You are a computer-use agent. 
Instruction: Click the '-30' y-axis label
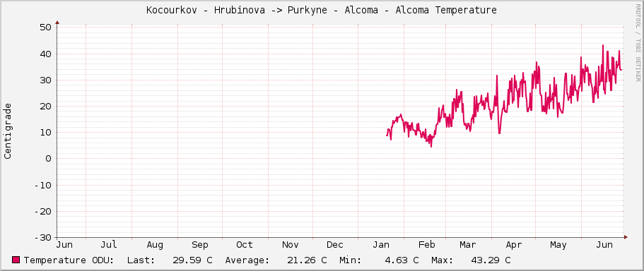pyautogui.click(x=42, y=237)
